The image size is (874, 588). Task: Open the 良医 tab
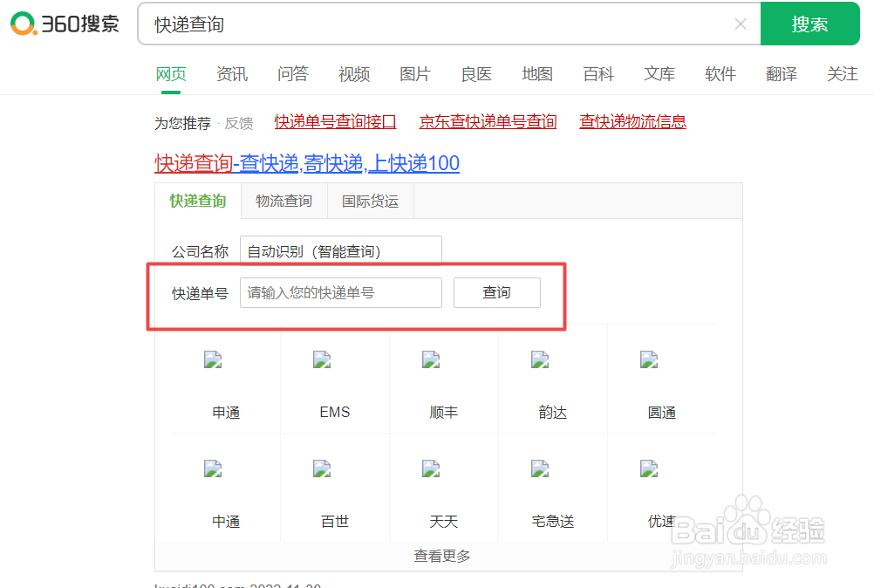[x=476, y=73]
